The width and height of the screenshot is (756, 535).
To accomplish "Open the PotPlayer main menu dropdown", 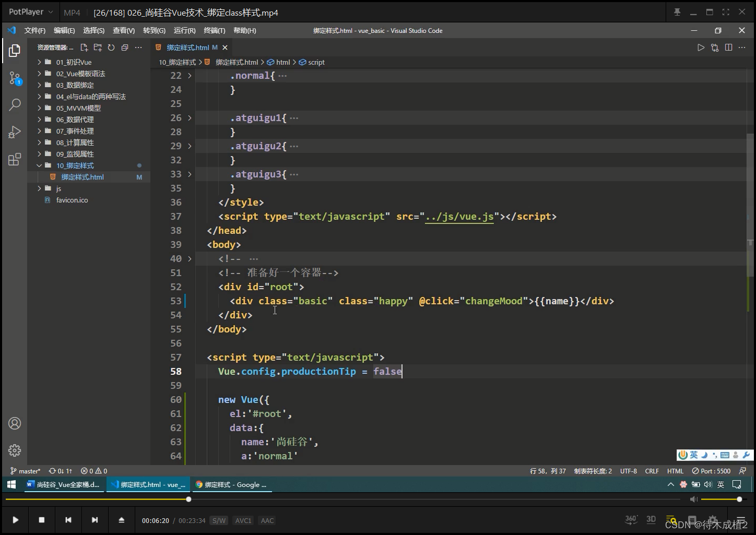I will tap(31, 12).
